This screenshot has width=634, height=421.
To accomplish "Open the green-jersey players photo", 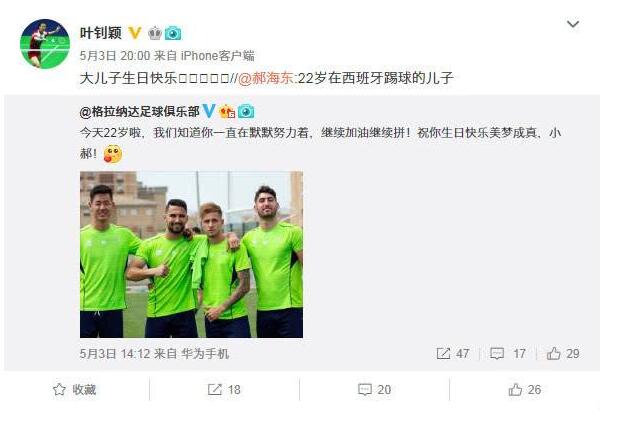I will tap(191, 254).
